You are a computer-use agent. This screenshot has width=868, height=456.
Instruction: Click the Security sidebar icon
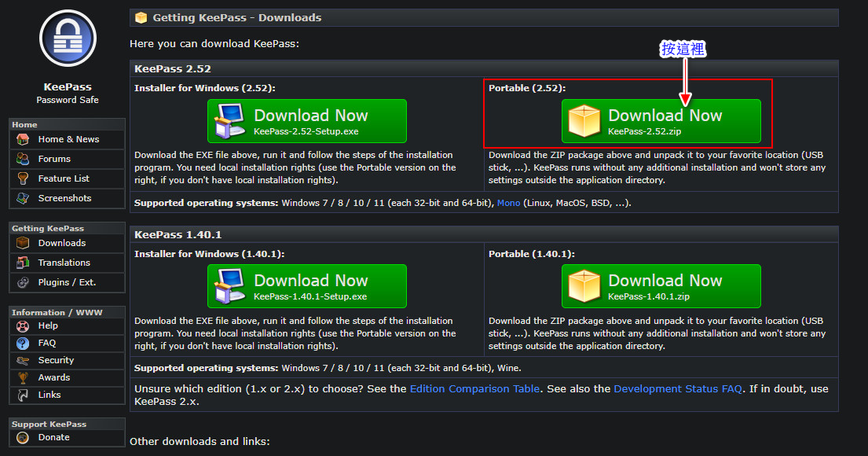point(23,361)
